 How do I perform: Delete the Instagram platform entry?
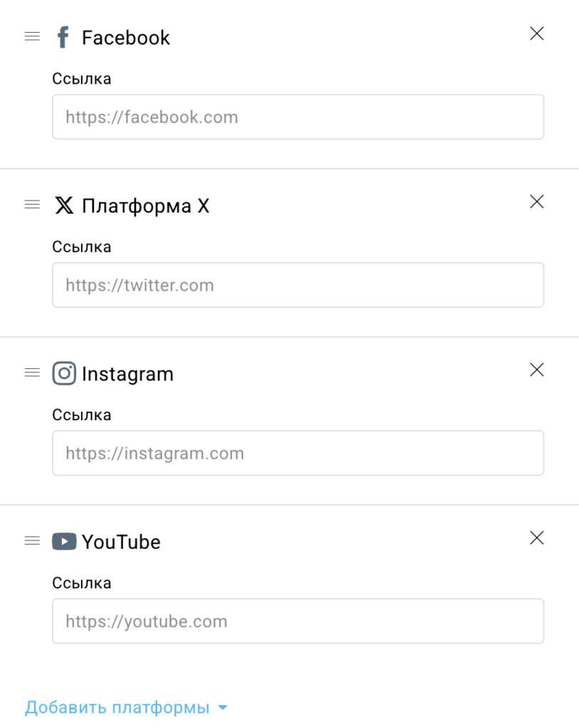pyautogui.click(x=537, y=370)
